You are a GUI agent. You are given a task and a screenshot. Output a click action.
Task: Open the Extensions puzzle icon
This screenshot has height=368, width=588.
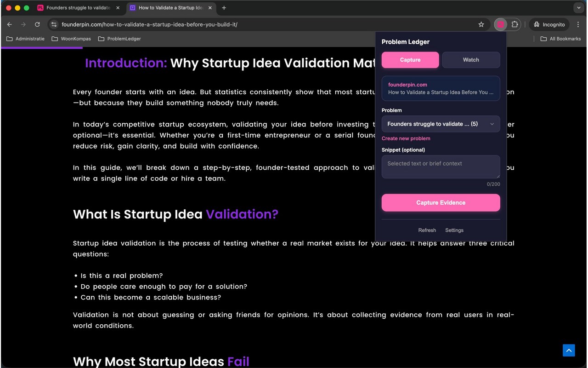coord(514,24)
